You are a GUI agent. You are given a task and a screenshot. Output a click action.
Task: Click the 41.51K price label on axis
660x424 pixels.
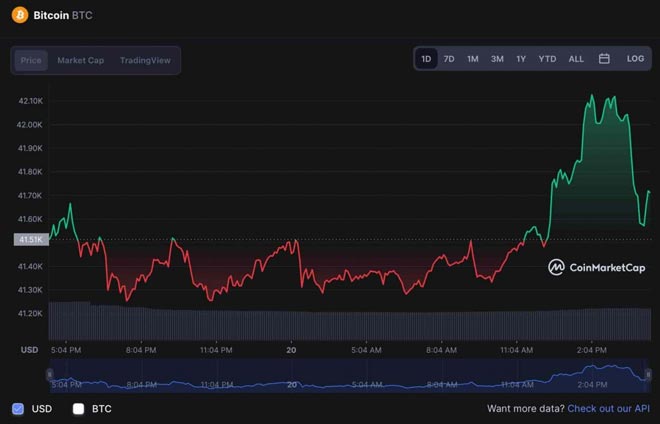click(29, 240)
